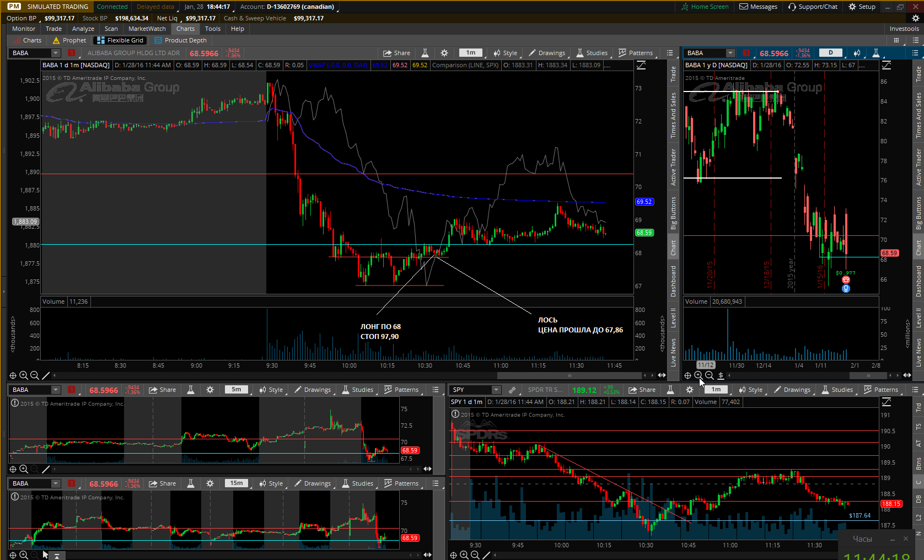Zoom in on the BABA daily chart

click(699, 375)
